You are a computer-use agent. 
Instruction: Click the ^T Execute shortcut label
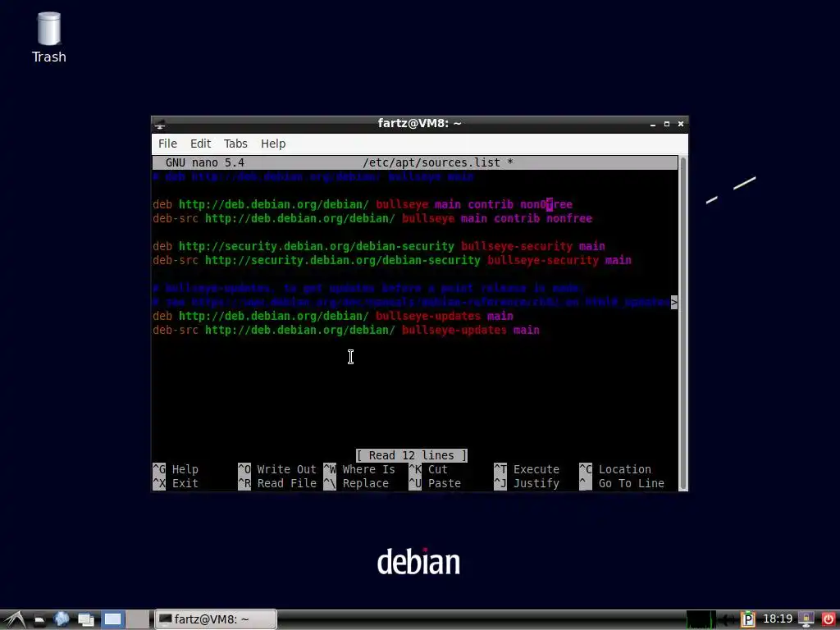click(x=527, y=469)
